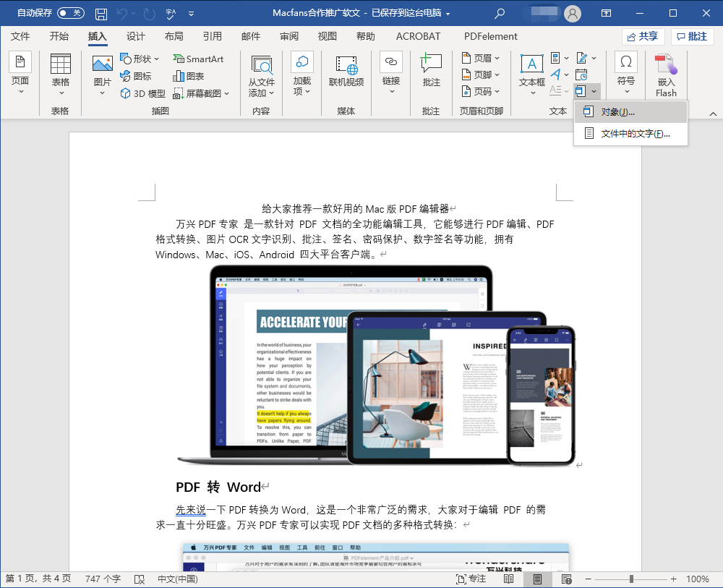Insert a 3D 模型 from the ribbon
The height and width of the screenshot is (588, 723).
click(142, 93)
